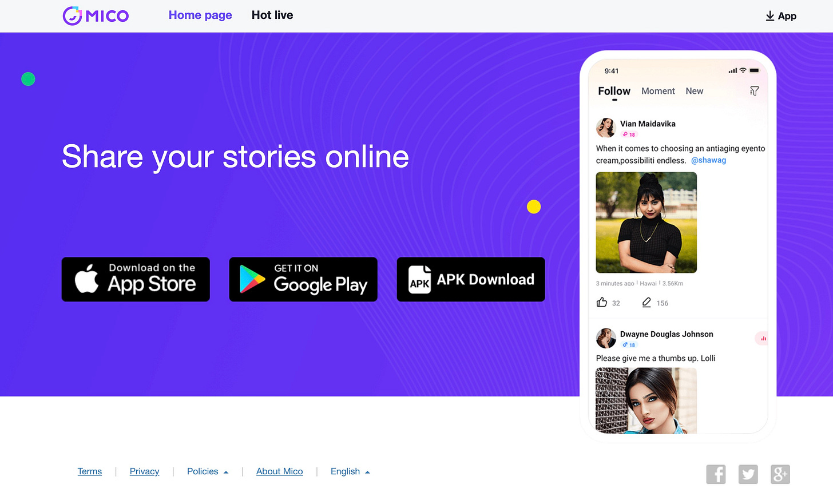The height and width of the screenshot is (504, 833).
Task: Click the App download icon
Action: click(x=770, y=16)
